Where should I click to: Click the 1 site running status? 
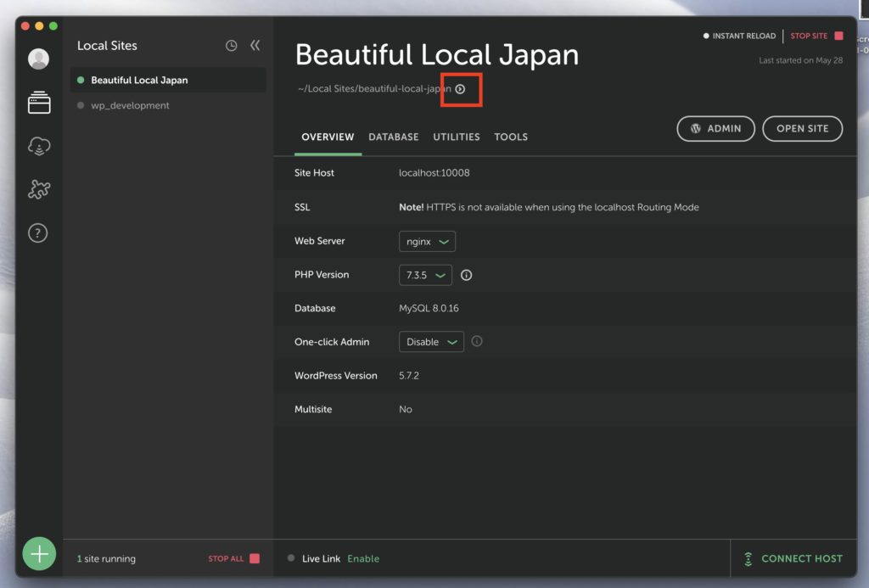(106, 558)
